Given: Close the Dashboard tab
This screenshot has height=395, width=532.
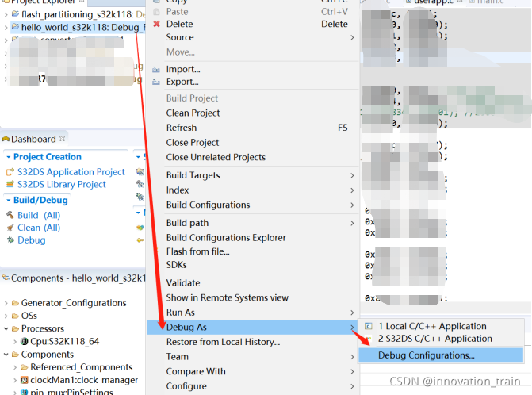Looking at the screenshot, I should coord(62,139).
